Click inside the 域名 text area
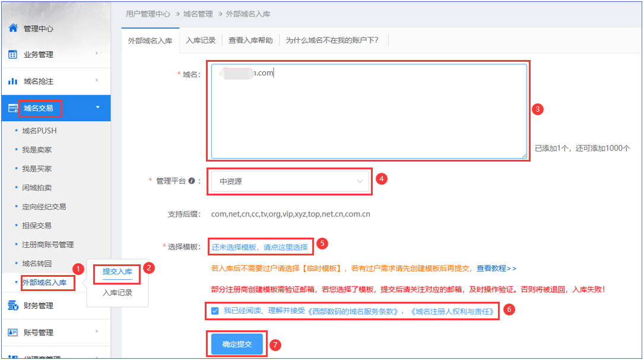This screenshot has width=644, height=360. tap(368, 113)
